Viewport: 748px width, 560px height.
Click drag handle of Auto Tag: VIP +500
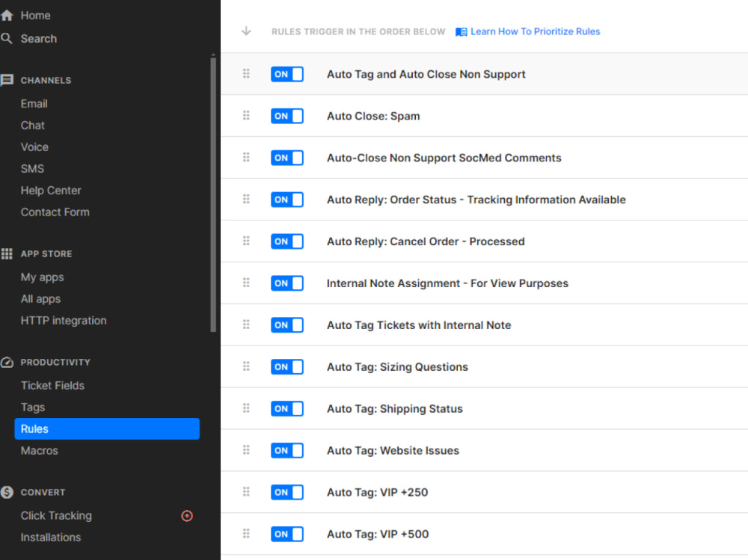(246, 533)
